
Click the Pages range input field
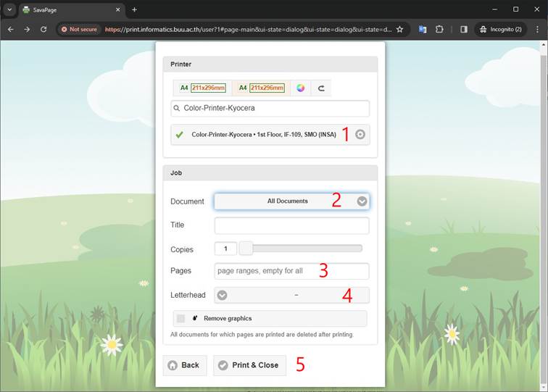pos(291,271)
